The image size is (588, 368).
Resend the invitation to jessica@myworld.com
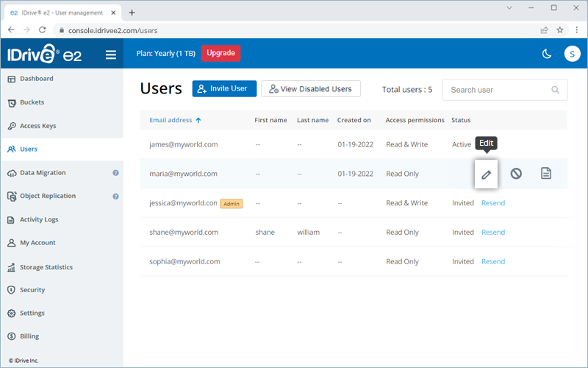click(x=492, y=203)
